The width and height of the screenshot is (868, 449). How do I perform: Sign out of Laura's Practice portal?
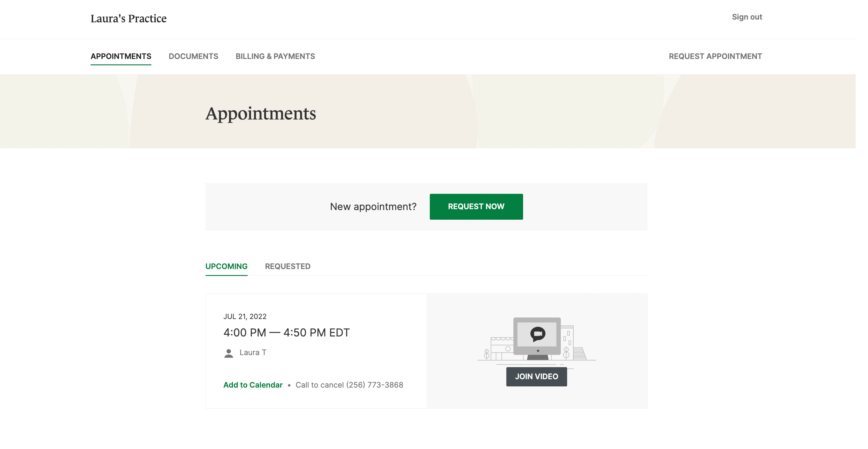pos(747,17)
